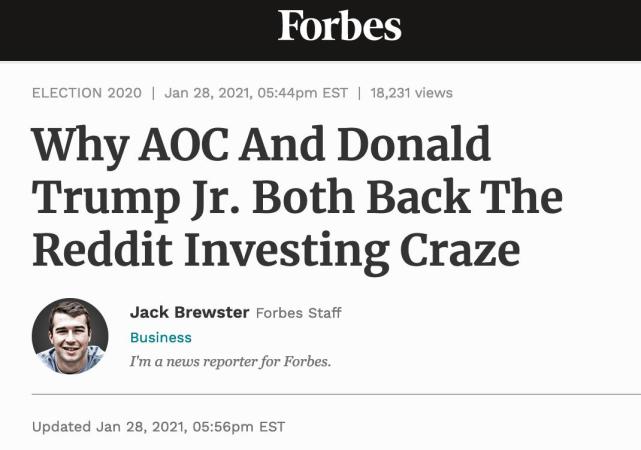The width and height of the screenshot is (641, 450).
Task: Click the word AOC in headline
Action: [172, 147]
